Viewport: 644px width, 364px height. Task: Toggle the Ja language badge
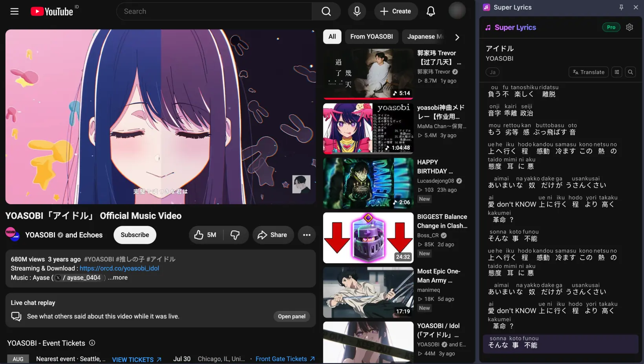tap(492, 72)
